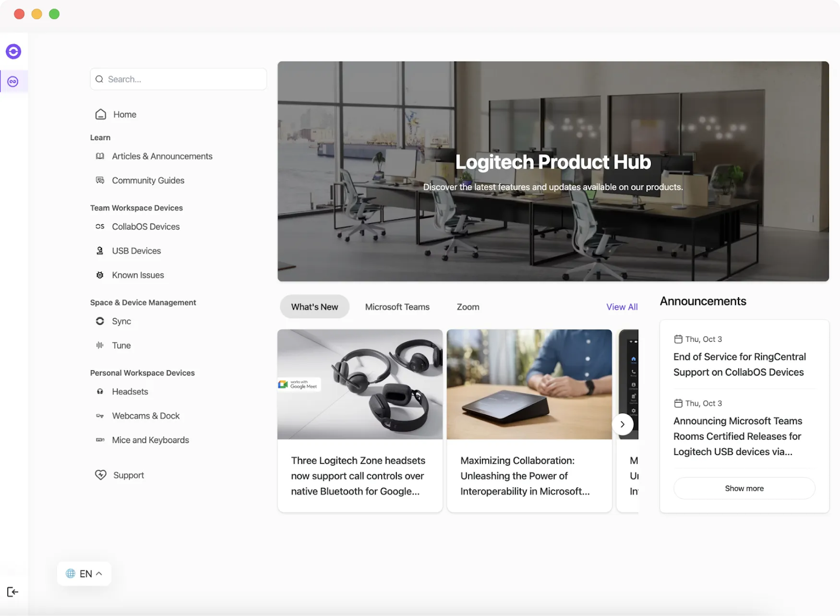Open Announcing Microsoft Teams Rooms Certified announcement
The height and width of the screenshot is (616, 840).
(738, 436)
